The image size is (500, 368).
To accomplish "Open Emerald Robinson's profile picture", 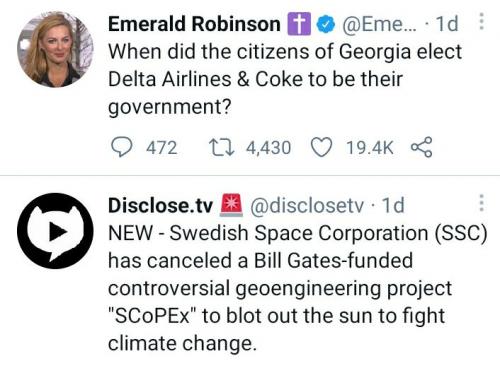I will point(55,49).
